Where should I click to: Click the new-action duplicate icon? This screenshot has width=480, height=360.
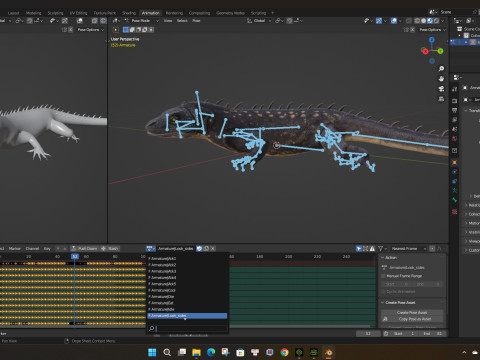[206, 248]
